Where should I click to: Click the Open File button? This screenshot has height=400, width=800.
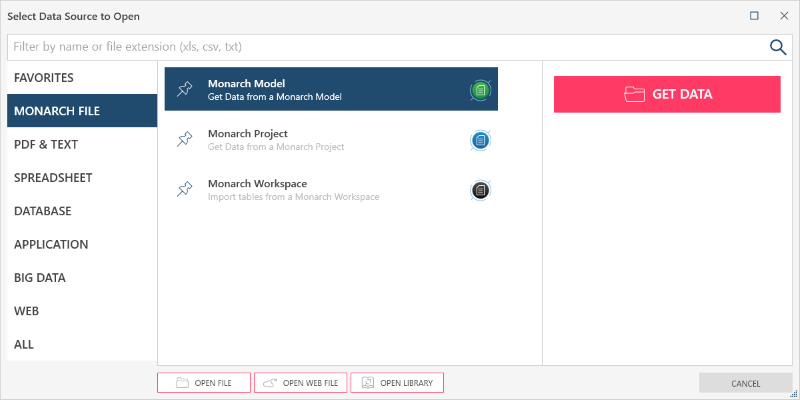[x=203, y=383]
